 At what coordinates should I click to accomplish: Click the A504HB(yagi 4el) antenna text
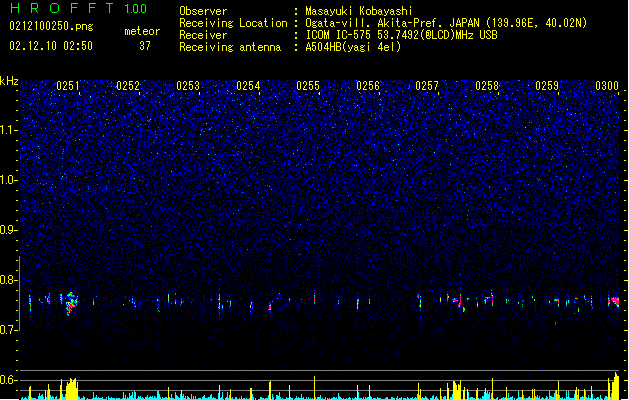353,47
